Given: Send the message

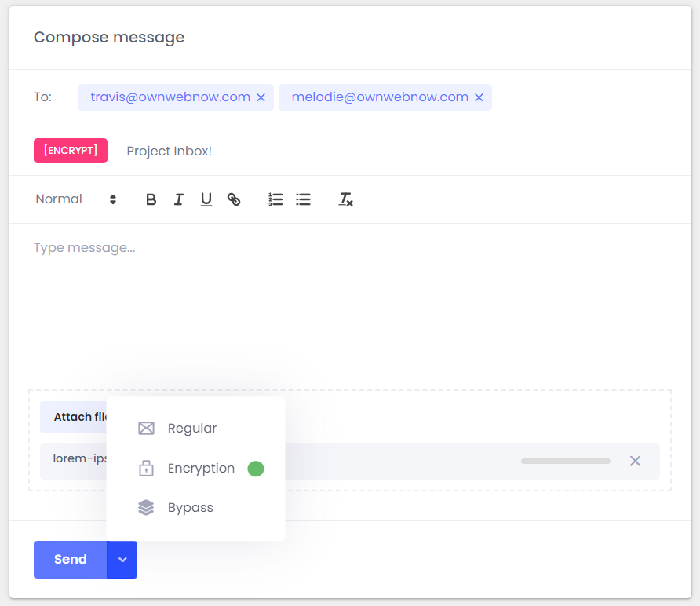Looking at the screenshot, I should pos(70,560).
